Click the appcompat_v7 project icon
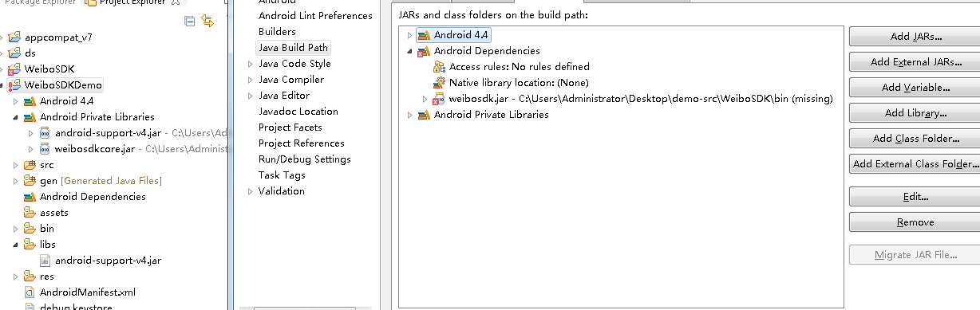 (14, 37)
